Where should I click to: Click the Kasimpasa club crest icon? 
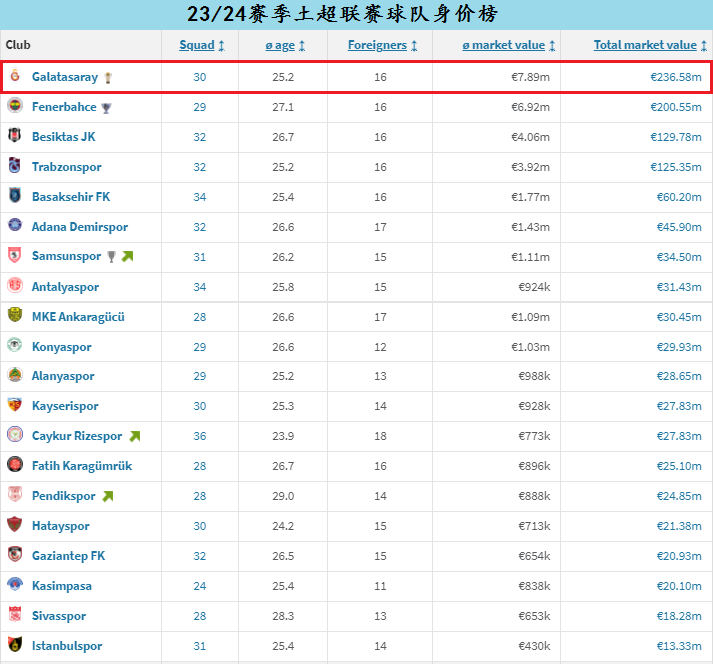tap(15, 584)
